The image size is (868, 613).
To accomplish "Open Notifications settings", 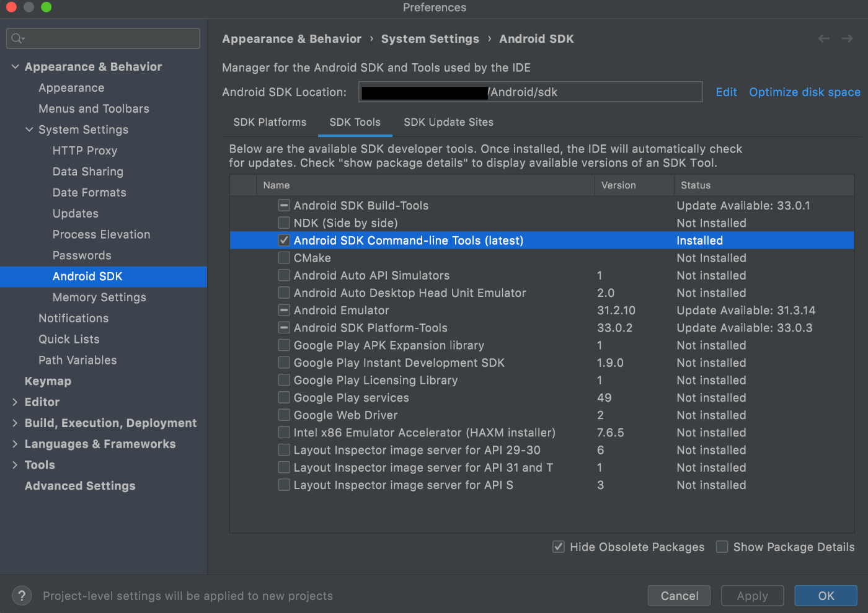I will [x=73, y=318].
